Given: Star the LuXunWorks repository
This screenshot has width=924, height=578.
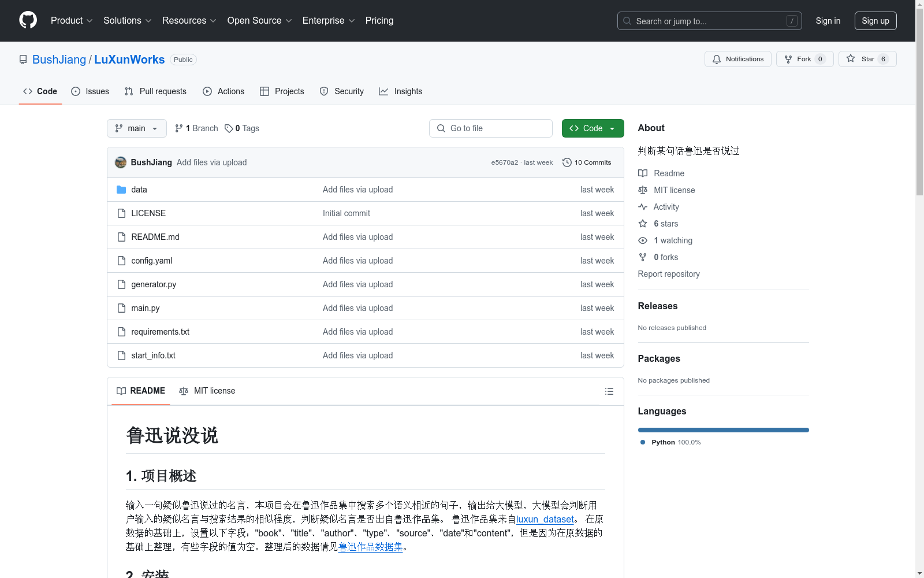Looking at the screenshot, I should (x=867, y=59).
